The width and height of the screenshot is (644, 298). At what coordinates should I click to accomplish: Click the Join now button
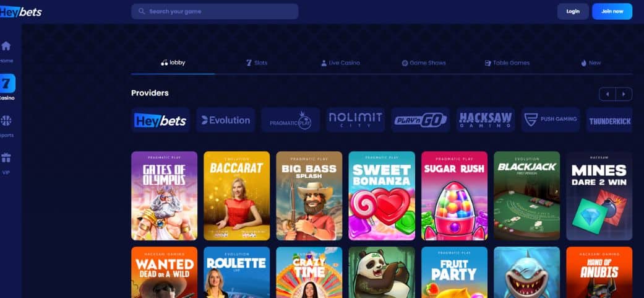click(x=612, y=12)
